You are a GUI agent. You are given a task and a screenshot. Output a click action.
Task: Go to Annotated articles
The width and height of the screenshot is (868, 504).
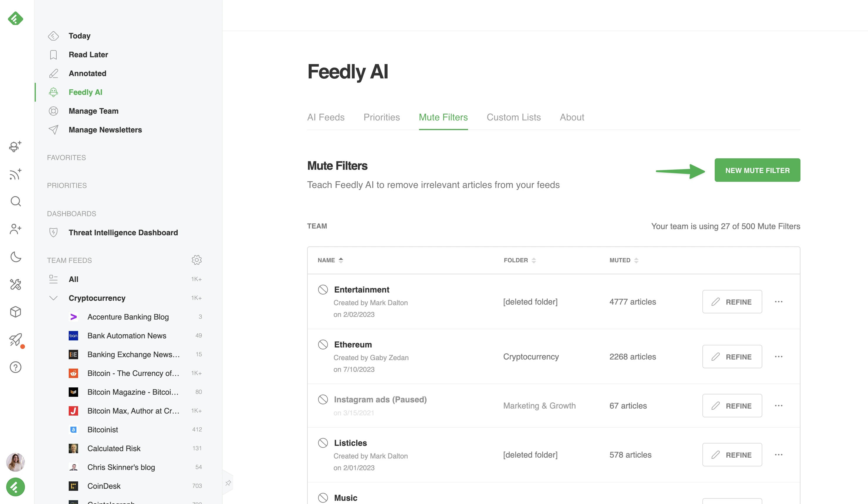coord(88,73)
